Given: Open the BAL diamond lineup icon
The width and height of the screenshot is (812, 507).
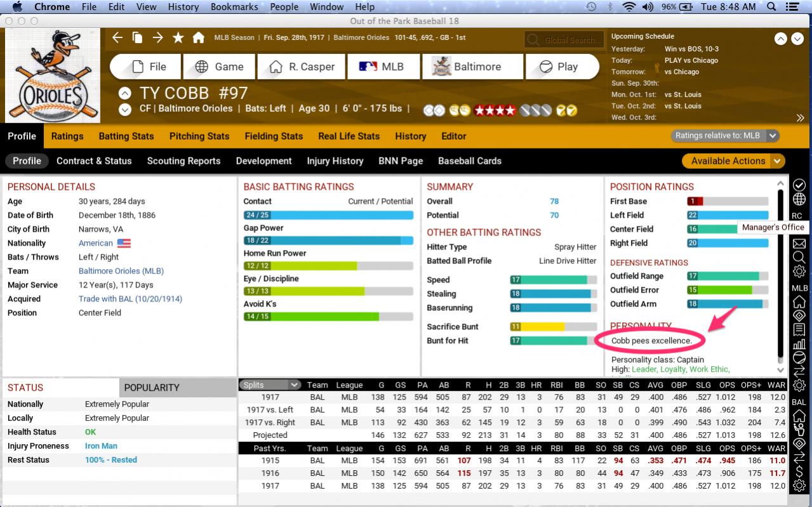Looking at the screenshot, I should tap(799, 444).
